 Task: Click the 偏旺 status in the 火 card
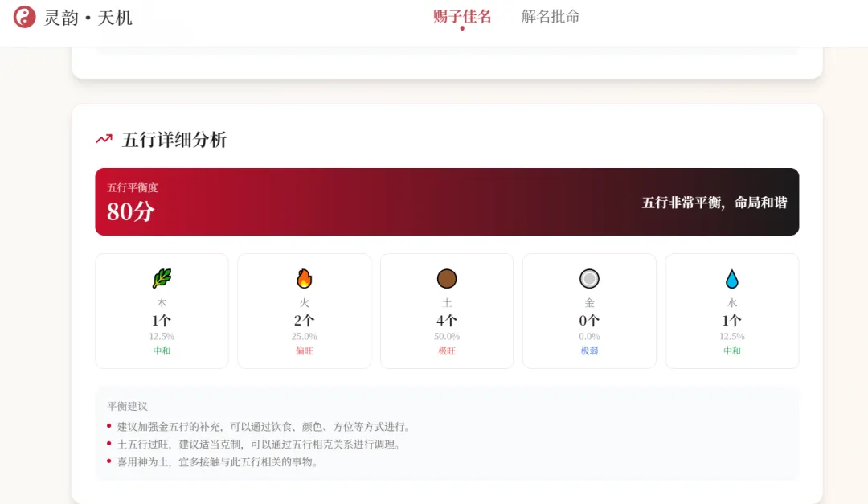pos(304,351)
